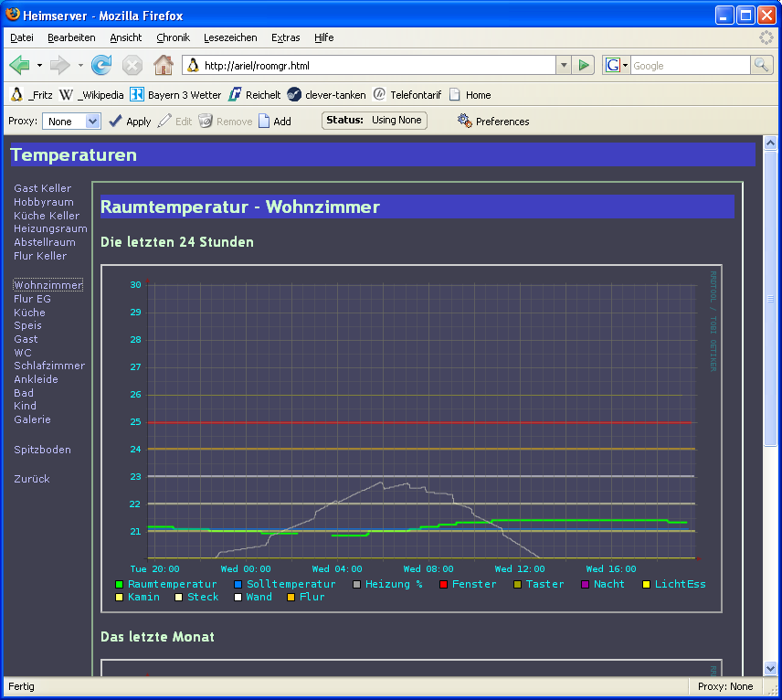Click the green Go button beside address bar

pyautogui.click(x=585, y=65)
